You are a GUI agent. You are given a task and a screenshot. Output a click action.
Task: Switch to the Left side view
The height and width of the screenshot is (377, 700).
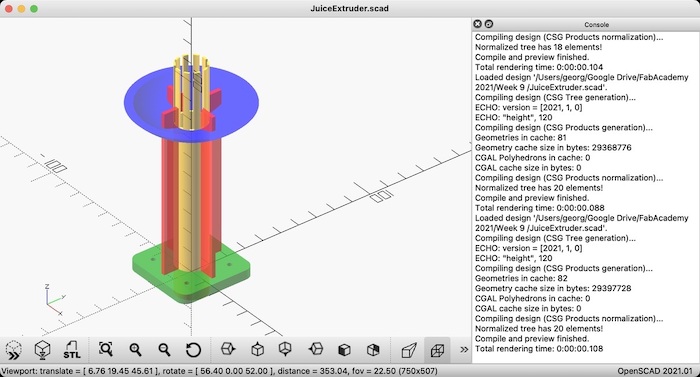(x=315, y=349)
